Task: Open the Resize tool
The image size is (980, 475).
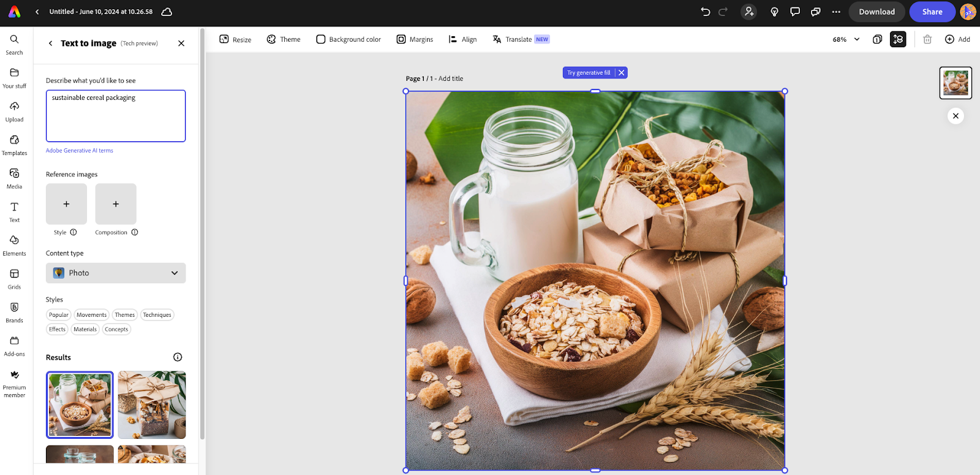Action: (235, 39)
